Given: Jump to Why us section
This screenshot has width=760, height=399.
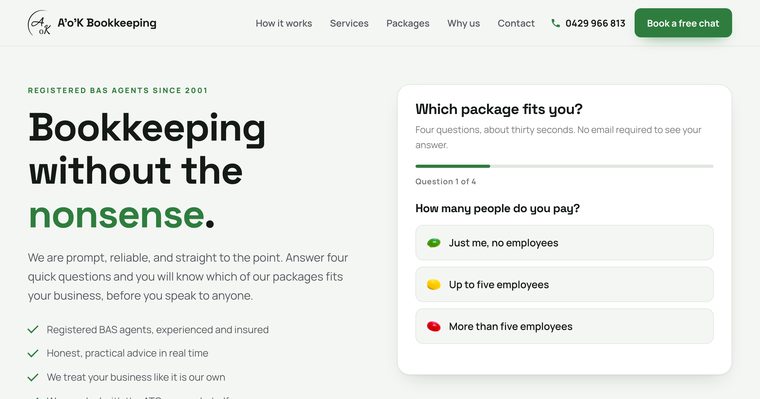Looking at the screenshot, I should pos(463,23).
